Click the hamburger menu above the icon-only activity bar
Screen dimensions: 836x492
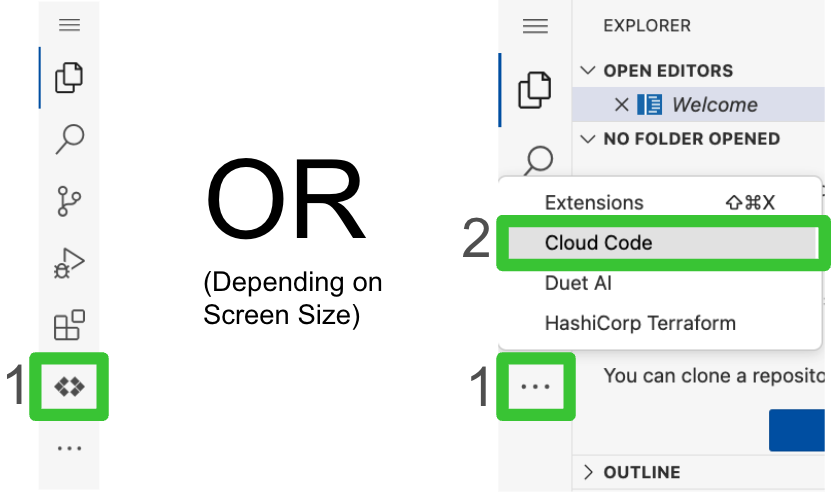pos(69,25)
